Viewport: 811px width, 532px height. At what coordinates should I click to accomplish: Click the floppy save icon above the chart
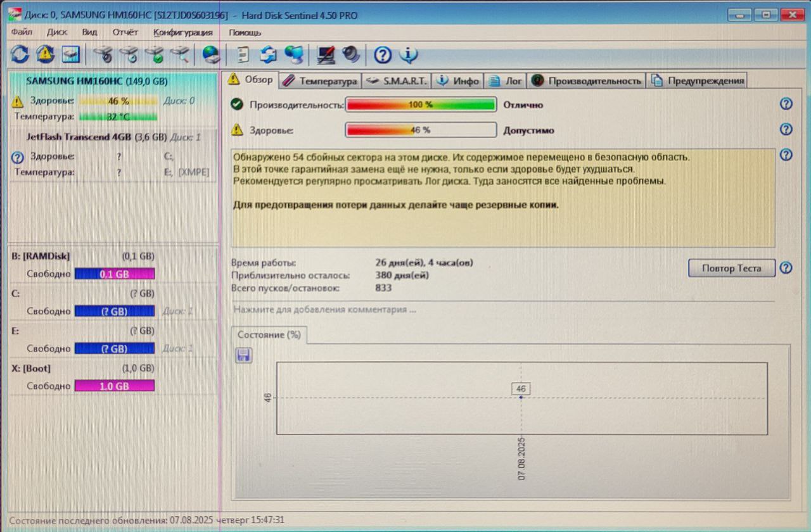click(243, 355)
